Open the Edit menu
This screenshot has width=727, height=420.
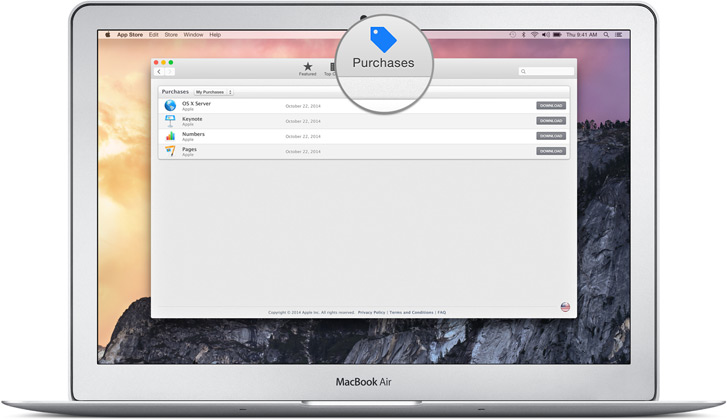pyautogui.click(x=154, y=34)
